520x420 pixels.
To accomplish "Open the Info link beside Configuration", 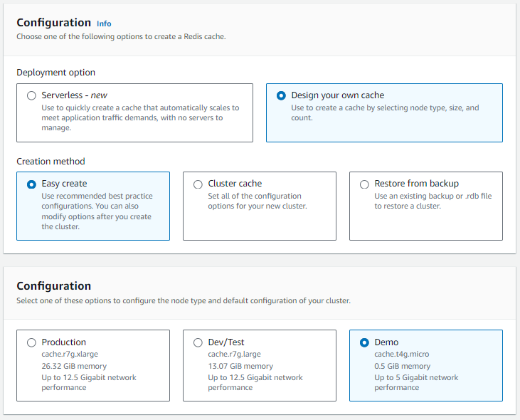I will [x=104, y=23].
